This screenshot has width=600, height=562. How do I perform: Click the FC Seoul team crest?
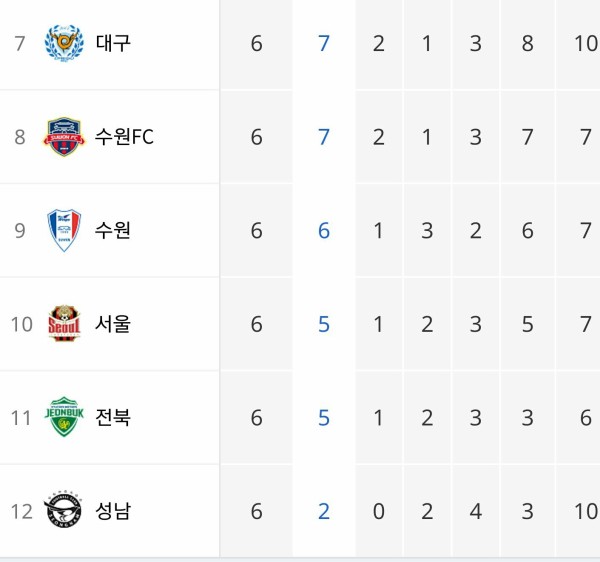64,323
